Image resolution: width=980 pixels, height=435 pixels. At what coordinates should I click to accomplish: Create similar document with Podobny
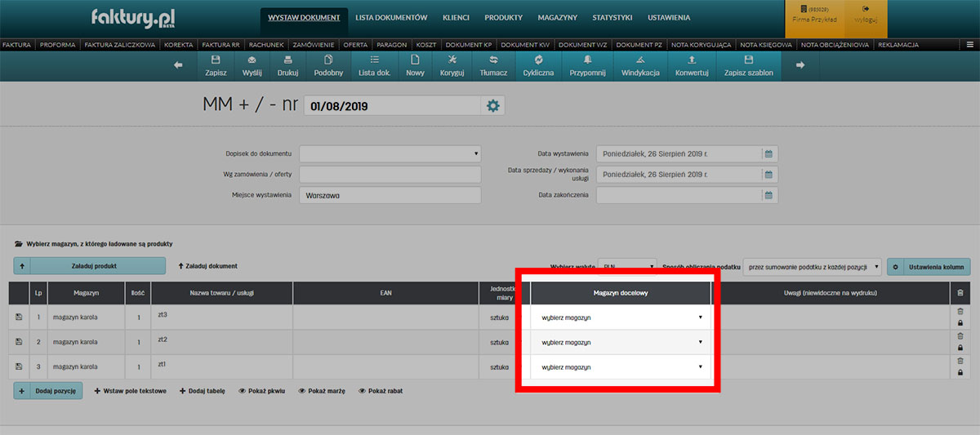click(x=328, y=66)
